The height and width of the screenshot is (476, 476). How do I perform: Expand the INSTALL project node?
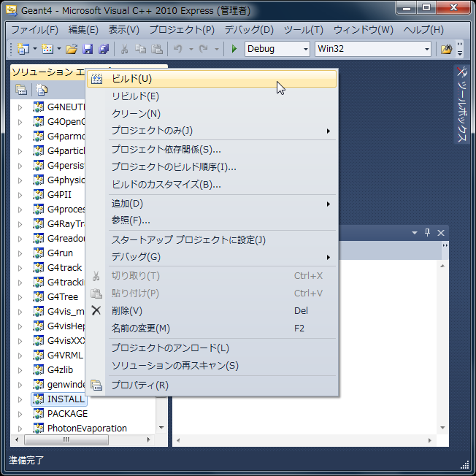20,399
